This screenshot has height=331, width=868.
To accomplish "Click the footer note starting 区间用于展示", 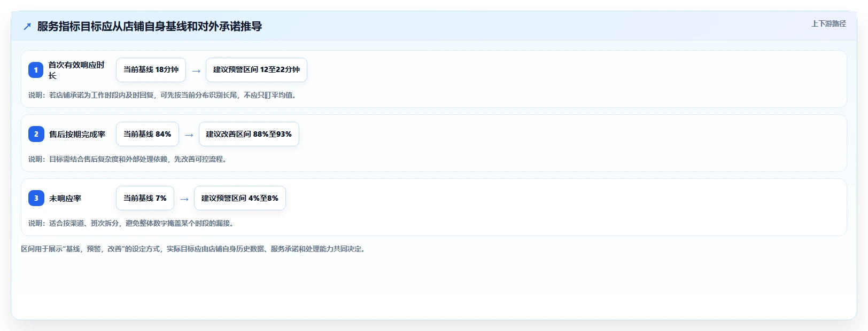I will tap(194, 249).
